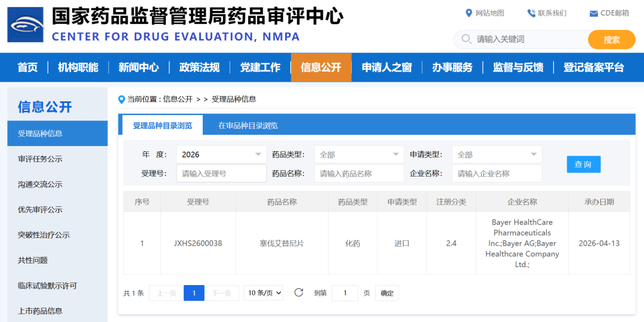Click the 受理号 input field
Viewport: 644px width, 322px height.
pos(221,174)
